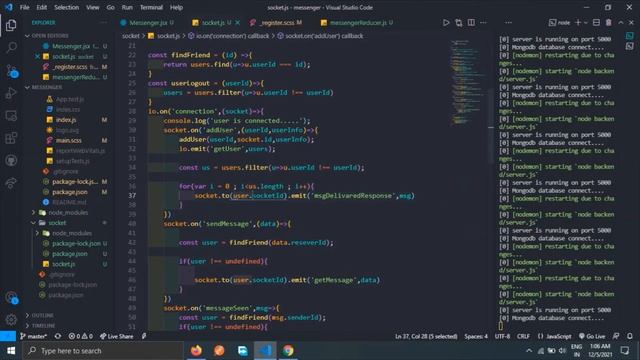The width and height of the screenshot is (640, 360).
Task: Kill terminal with trash icon
Action: 609,23
